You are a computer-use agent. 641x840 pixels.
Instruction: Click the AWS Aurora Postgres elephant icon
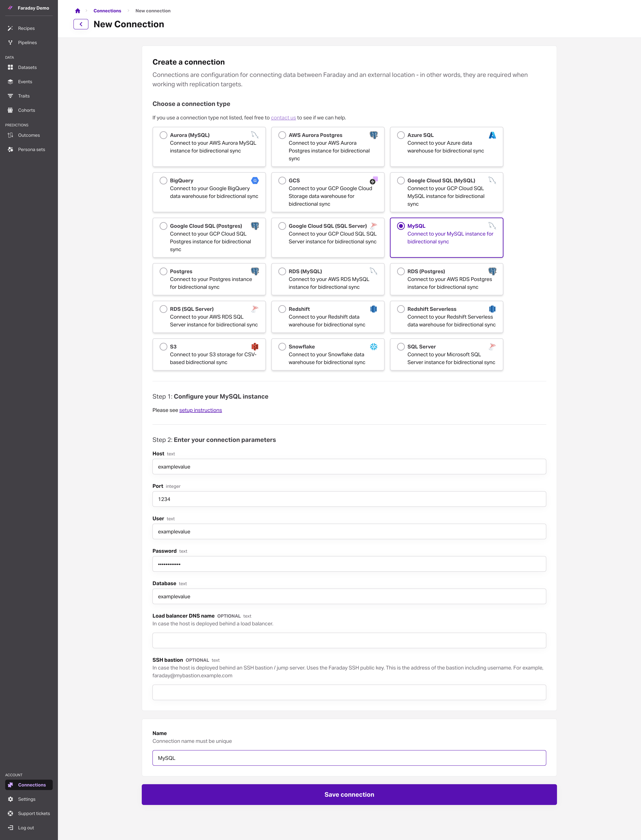(374, 135)
